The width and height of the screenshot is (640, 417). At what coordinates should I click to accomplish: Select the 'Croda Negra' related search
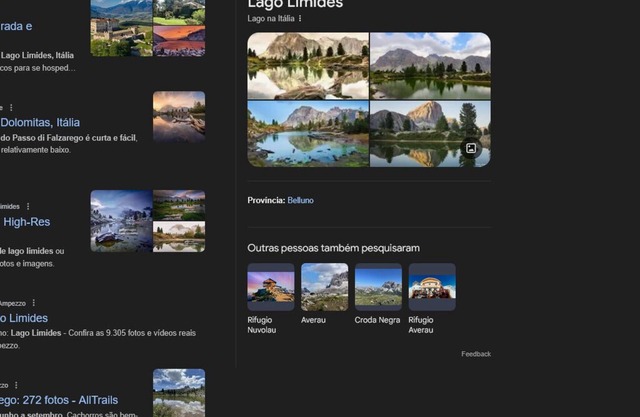(378, 287)
